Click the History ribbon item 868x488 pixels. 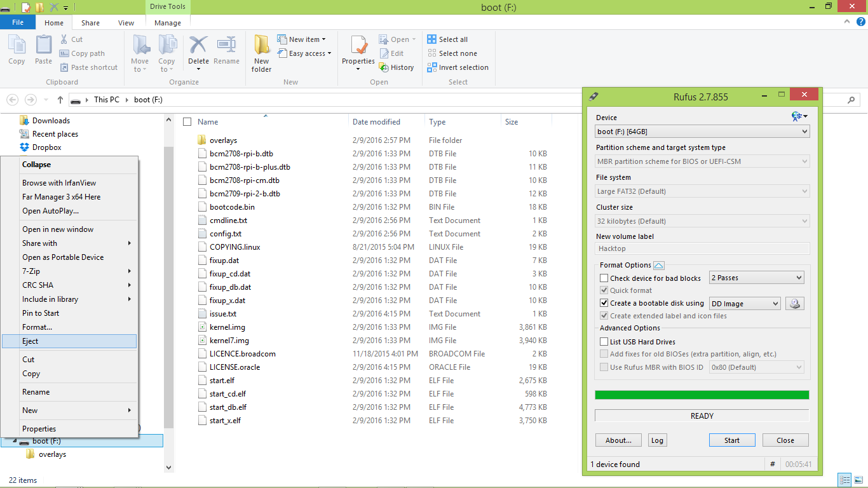coord(396,67)
